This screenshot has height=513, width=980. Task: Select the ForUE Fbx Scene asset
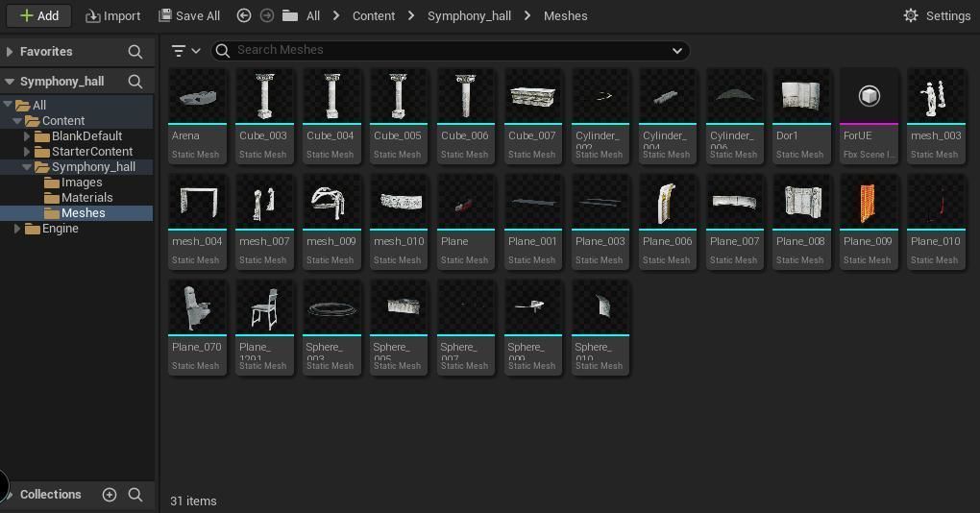point(870,116)
